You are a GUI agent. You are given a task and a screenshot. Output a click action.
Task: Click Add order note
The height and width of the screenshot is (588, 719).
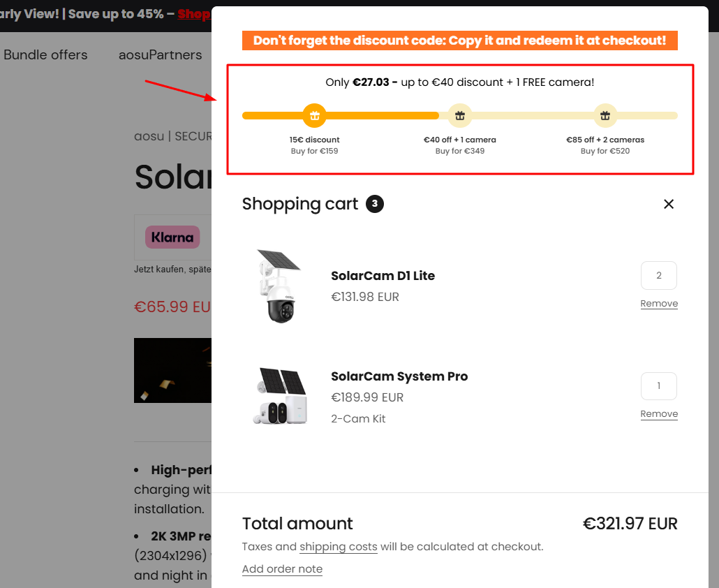click(282, 569)
